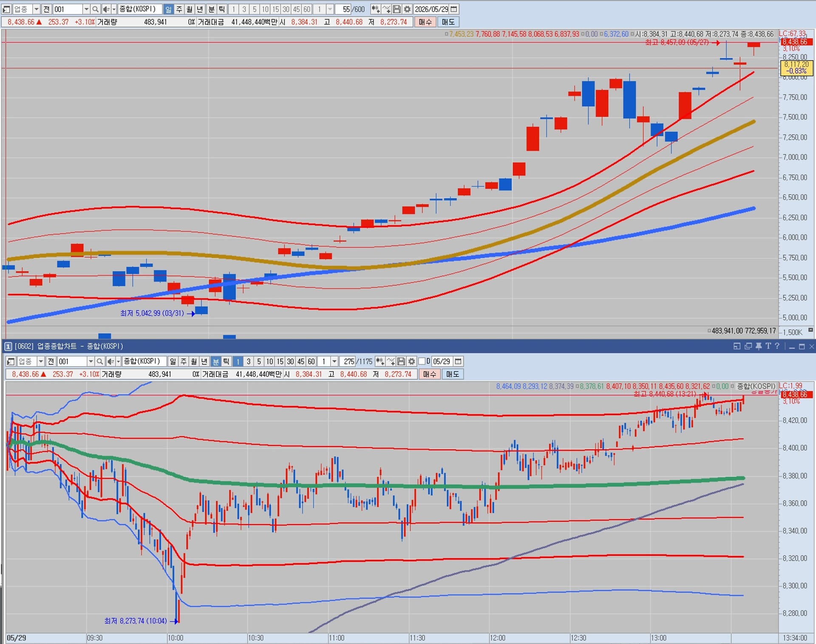The height and width of the screenshot is (644, 816).
Task: Select 주 (weekly) period in lower chart
Action: pos(183,362)
